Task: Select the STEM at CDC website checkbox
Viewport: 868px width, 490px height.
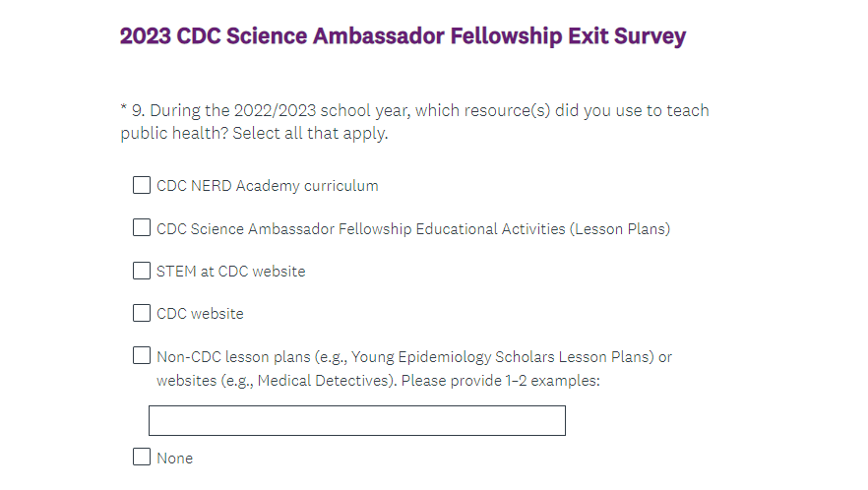Action: click(142, 271)
